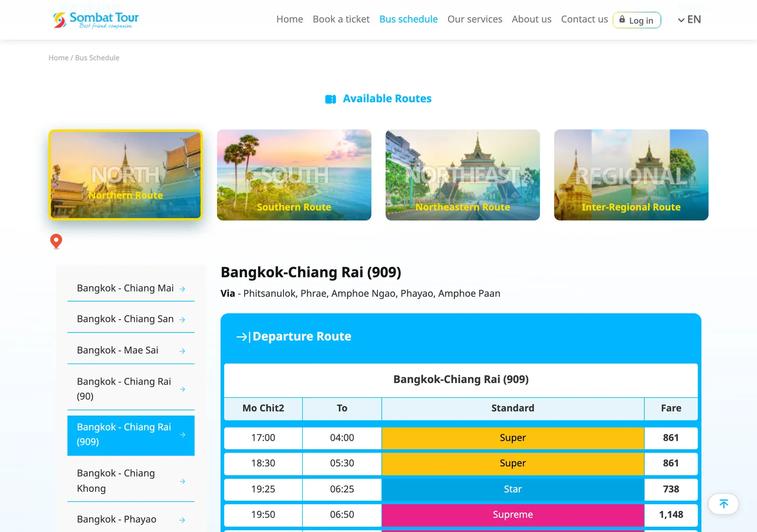Select Bangkok - Chiang Rai (909) route

pos(131,435)
